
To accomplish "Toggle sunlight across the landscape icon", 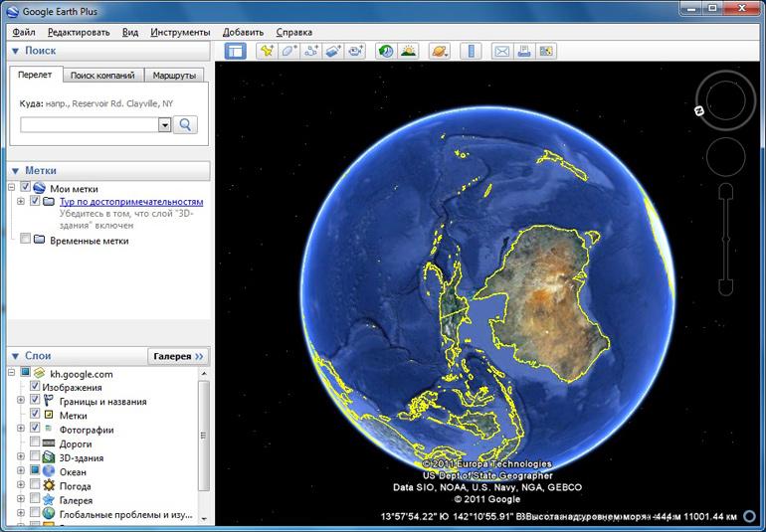I will point(408,51).
